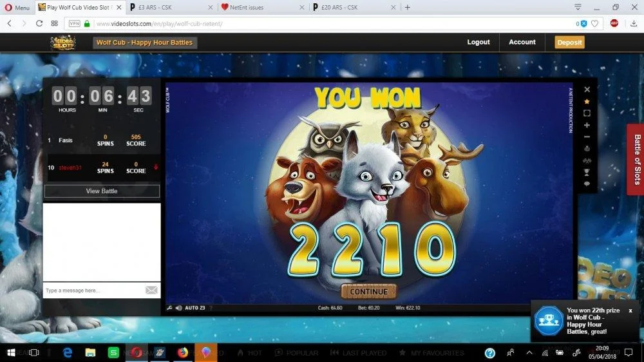Open File Explorer from taskbar

(90, 352)
